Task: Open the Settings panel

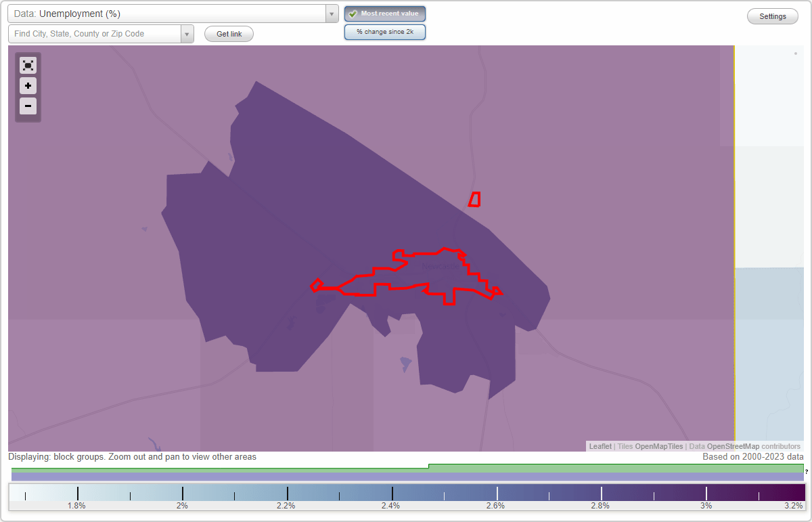Action: coord(772,16)
